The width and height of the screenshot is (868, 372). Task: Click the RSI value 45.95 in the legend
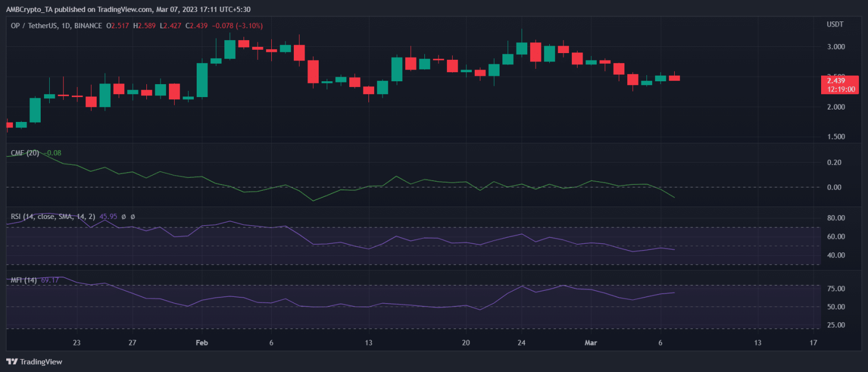click(107, 216)
